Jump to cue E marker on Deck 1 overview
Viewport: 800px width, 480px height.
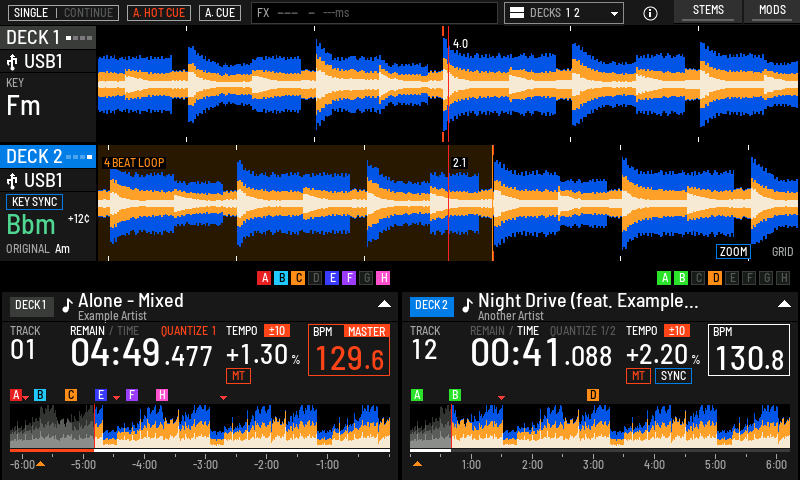[x=101, y=395]
